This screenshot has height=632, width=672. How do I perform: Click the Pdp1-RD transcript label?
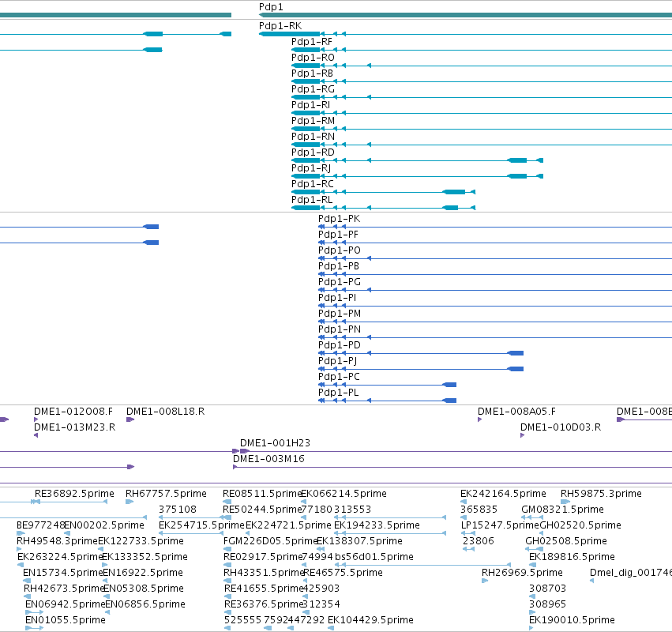(x=313, y=152)
